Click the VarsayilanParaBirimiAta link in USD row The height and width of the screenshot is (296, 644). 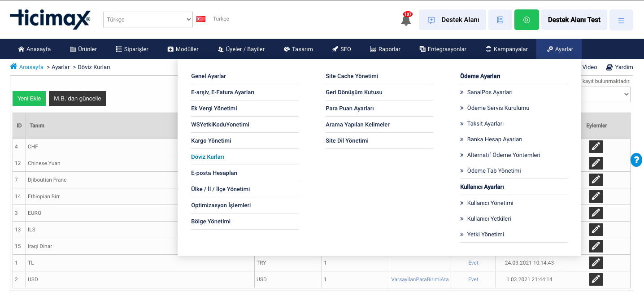[x=420, y=279]
